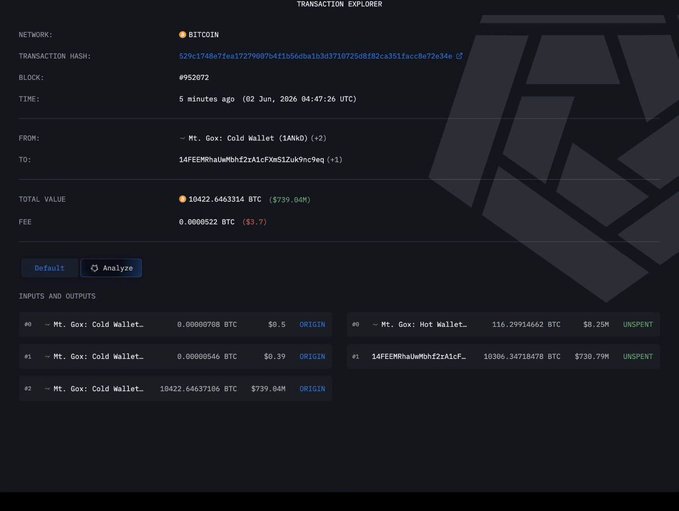
Task: Click the INPUTS AND OUTPUTS heading
Action: [57, 296]
